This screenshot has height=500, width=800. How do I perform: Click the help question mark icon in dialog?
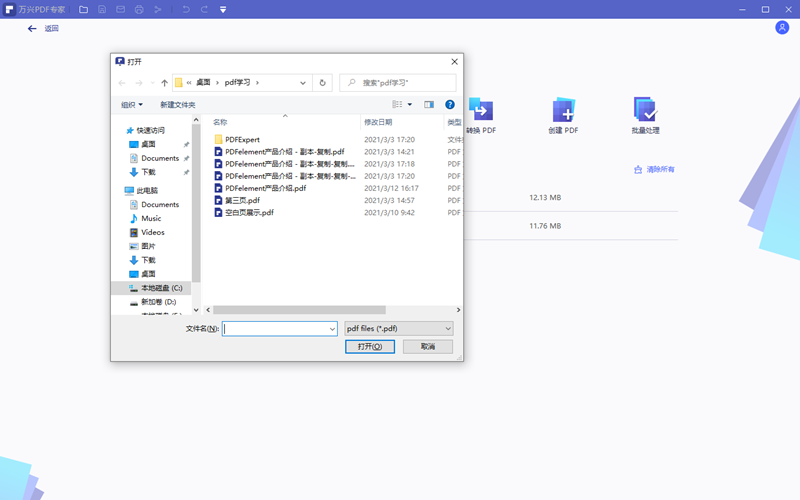450,104
